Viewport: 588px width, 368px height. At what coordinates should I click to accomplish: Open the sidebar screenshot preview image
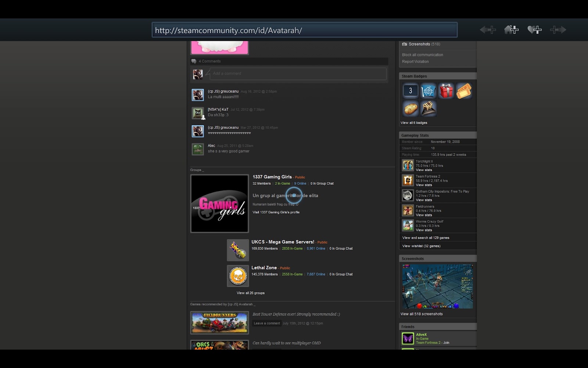pyautogui.click(x=437, y=286)
